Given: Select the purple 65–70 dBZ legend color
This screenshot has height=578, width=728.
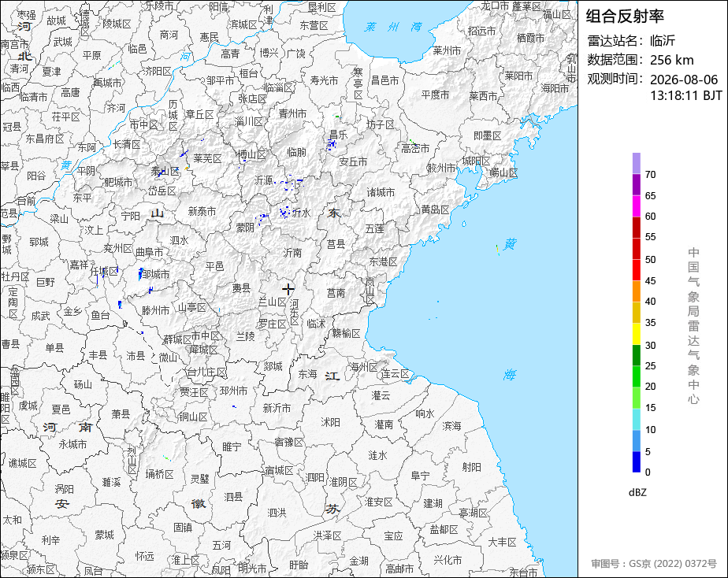Looking at the screenshot, I should click(636, 184).
